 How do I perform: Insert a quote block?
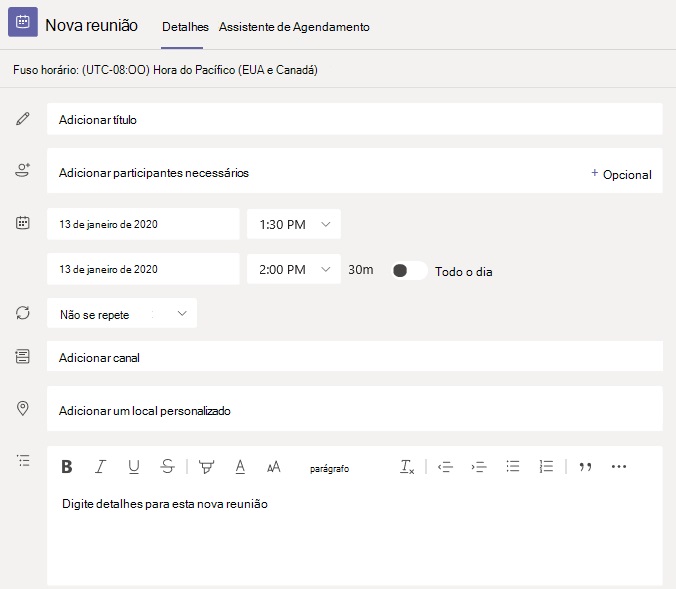point(586,466)
